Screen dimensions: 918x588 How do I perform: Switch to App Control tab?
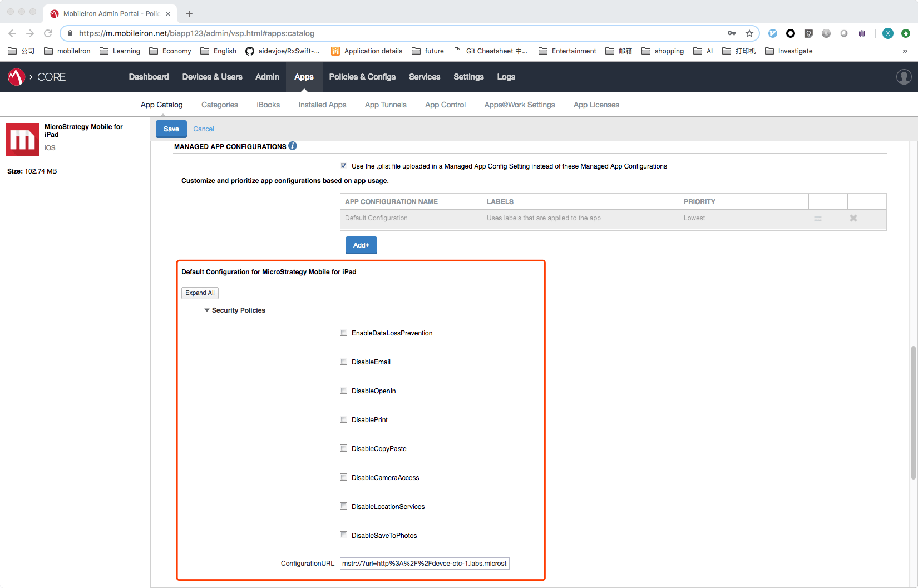point(445,105)
